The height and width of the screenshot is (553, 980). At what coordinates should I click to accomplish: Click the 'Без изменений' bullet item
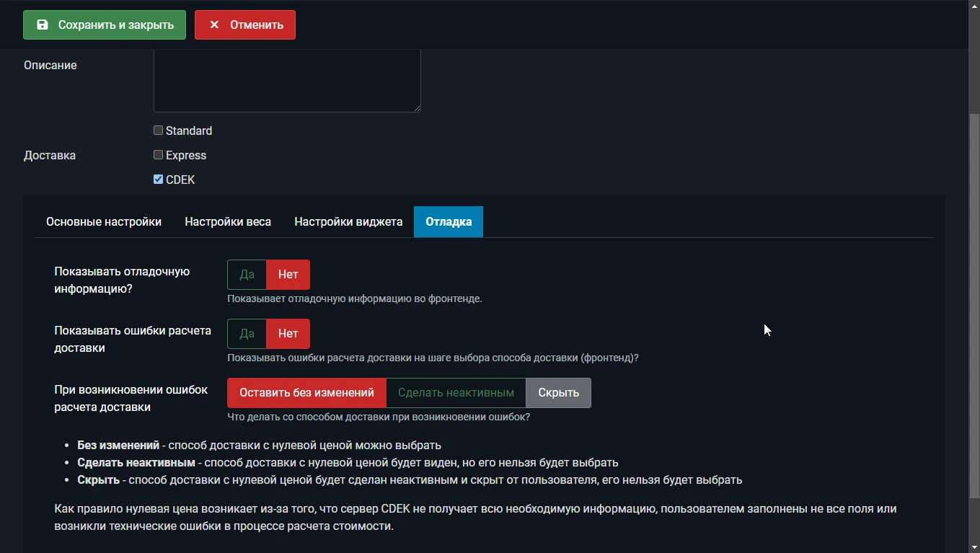click(x=260, y=445)
